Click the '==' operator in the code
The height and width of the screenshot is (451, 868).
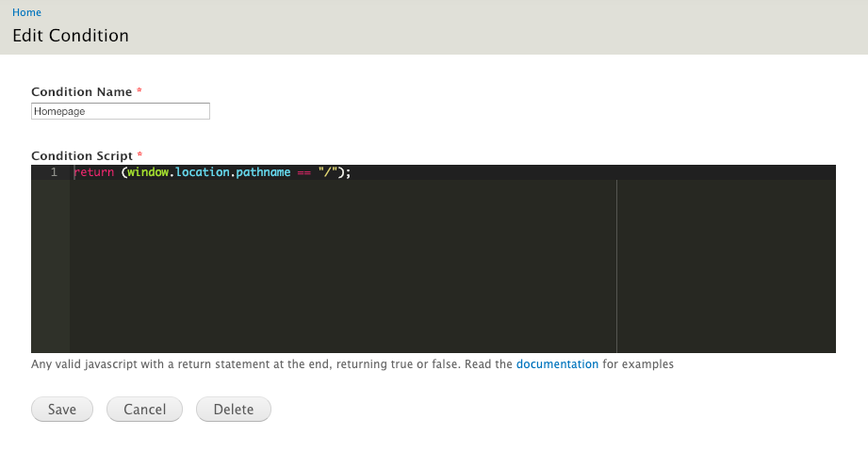click(303, 172)
